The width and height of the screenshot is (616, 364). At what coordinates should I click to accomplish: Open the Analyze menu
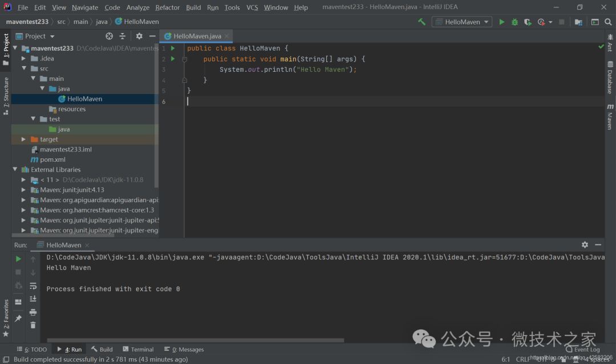pos(138,7)
